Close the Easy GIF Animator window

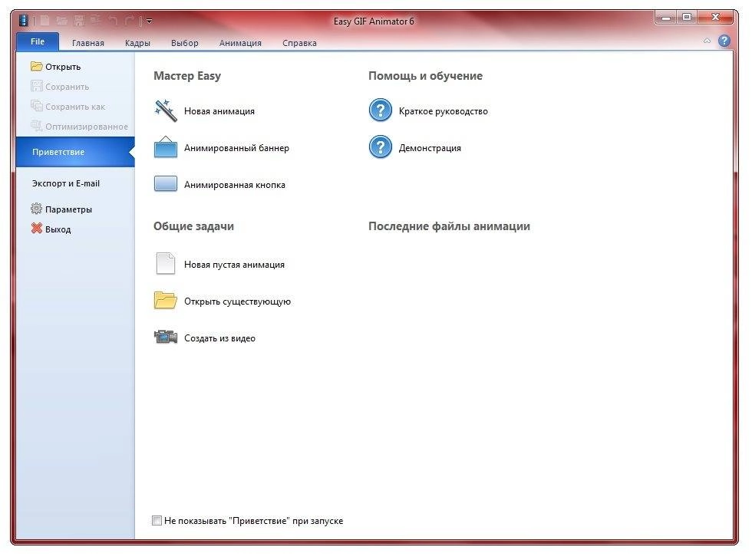point(715,18)
